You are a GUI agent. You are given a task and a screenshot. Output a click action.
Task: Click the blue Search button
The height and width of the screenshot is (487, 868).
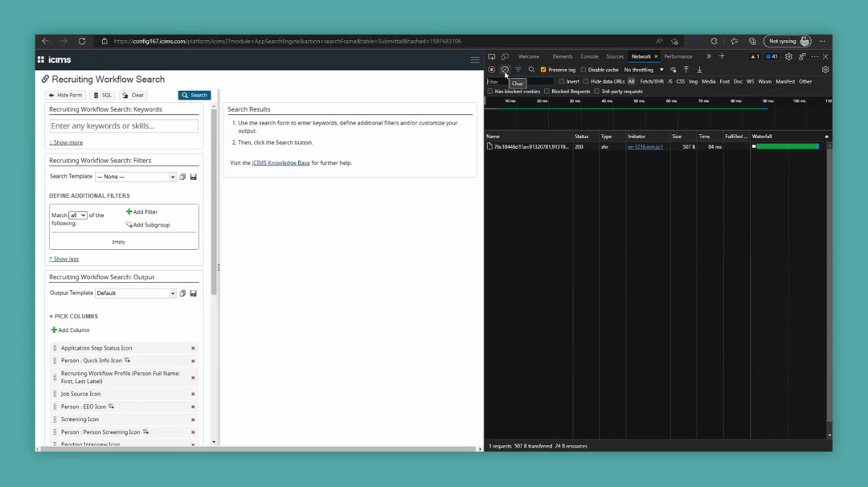click(x=194, y=95)
